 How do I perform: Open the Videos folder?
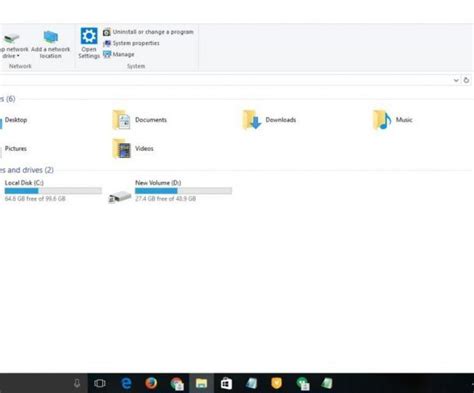(x=133, y=149)
